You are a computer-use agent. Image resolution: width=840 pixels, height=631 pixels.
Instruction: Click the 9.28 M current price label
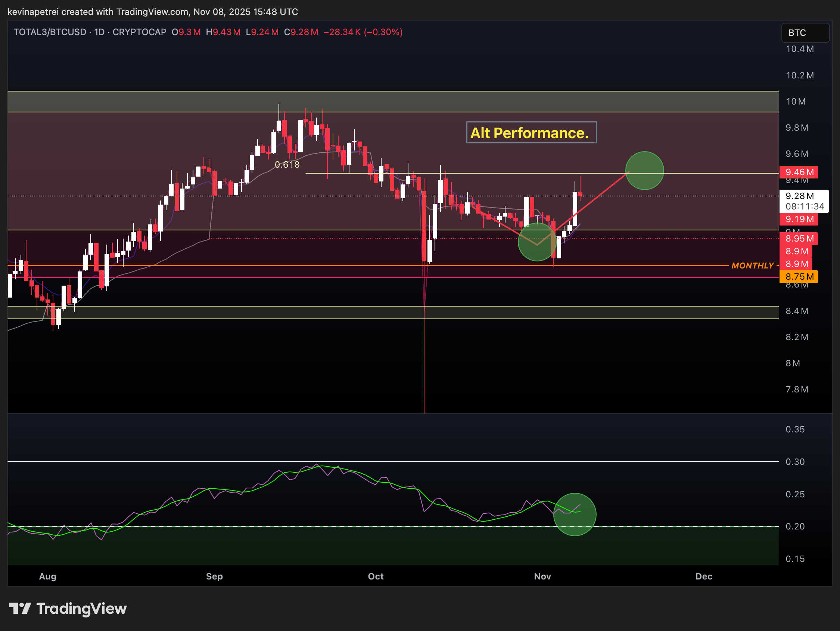(799, 196)
